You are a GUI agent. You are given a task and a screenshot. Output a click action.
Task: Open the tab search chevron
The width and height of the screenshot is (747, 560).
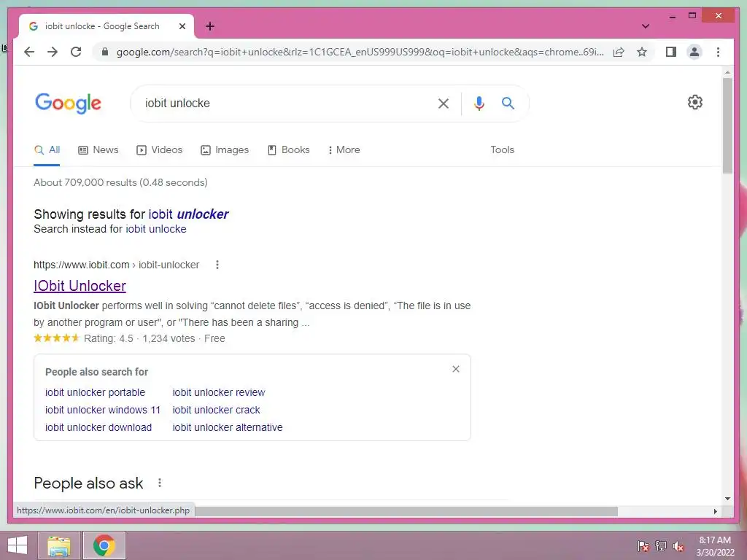pos(646,26)
